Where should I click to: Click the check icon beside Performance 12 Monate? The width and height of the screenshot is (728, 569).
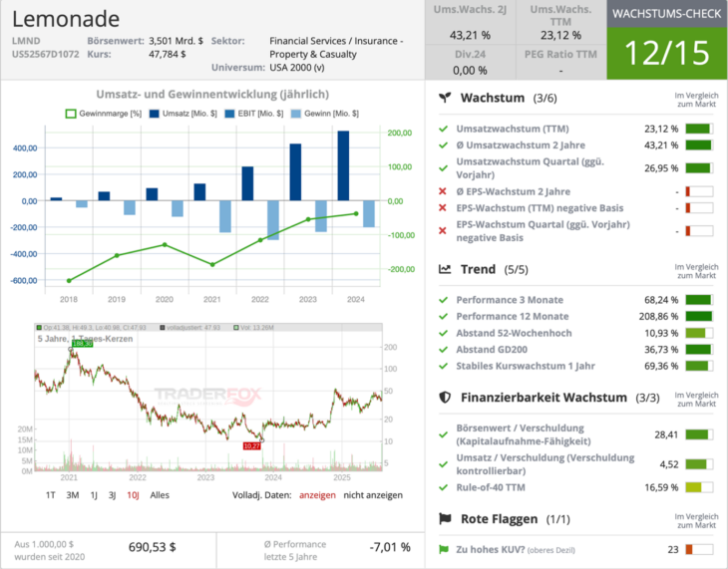click(x=443, y=317)
